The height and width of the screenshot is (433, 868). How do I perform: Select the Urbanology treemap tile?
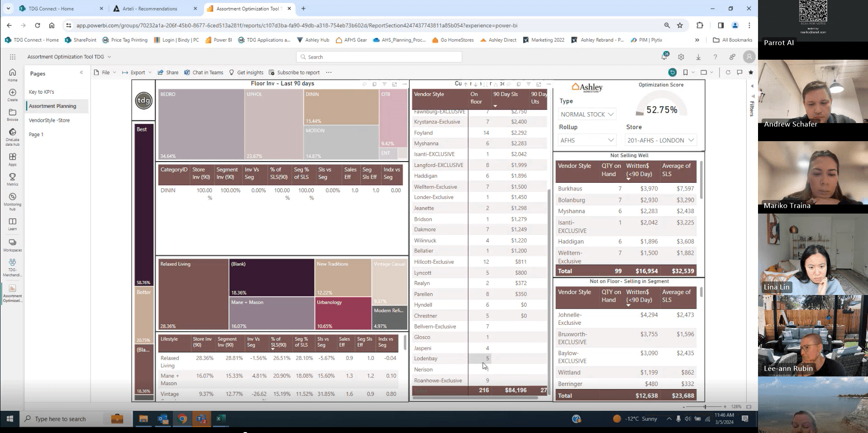[x=343, y=313]
